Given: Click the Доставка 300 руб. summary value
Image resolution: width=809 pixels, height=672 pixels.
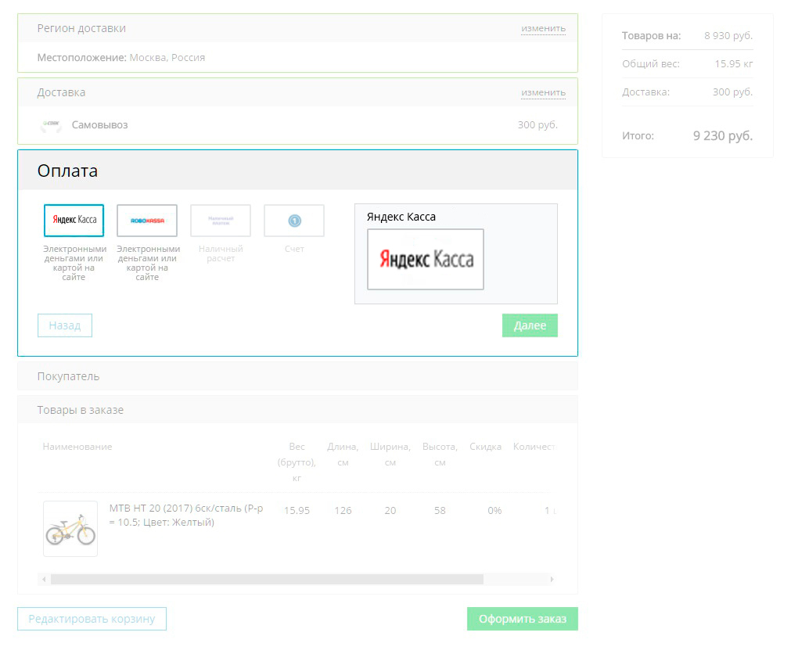Looking at the screenshot, I should [732, 92].
